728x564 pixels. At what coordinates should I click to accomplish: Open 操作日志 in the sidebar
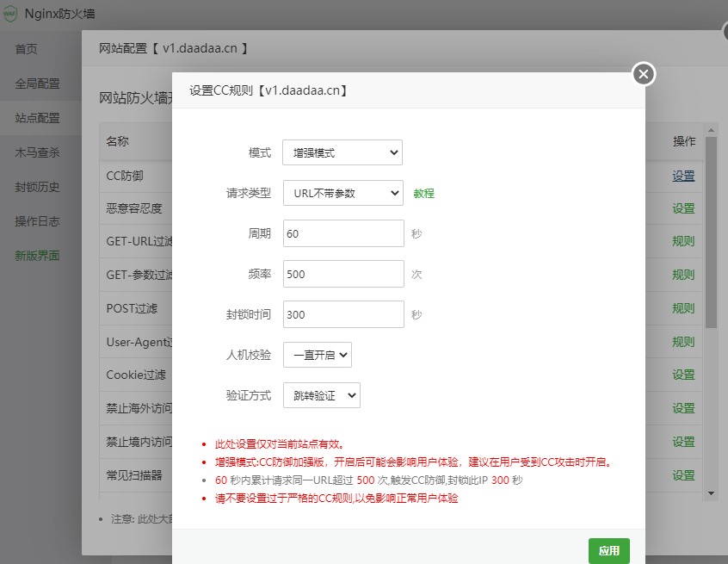coord(37,221)
